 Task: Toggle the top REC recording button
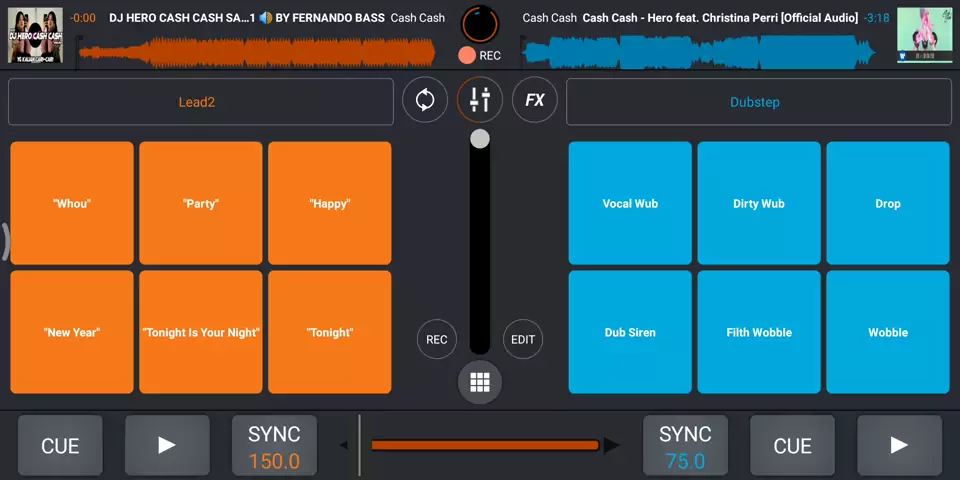pyautogui.click(x=479, y=56)
